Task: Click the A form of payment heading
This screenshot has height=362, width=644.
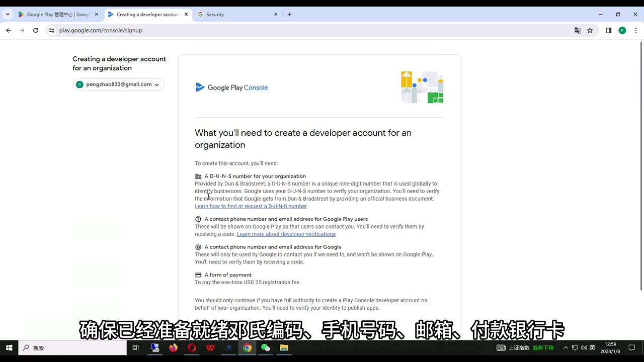Action: [228, 275]
